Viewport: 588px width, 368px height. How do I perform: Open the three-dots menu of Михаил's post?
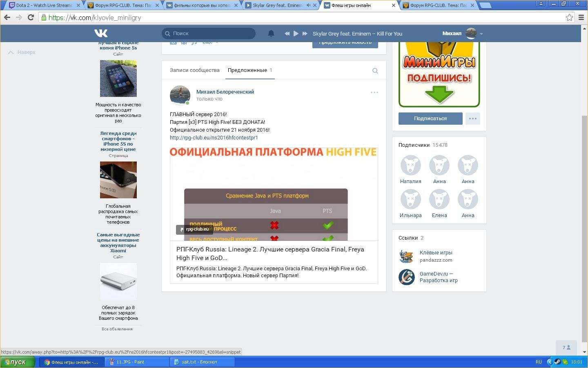(374, 92)
